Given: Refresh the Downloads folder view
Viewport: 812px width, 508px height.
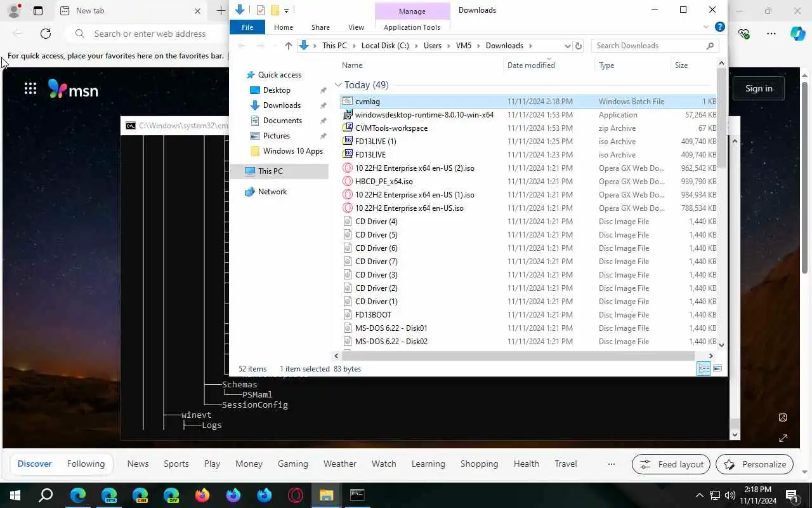Looking at the screenshot, I should [x=578, y=46].
